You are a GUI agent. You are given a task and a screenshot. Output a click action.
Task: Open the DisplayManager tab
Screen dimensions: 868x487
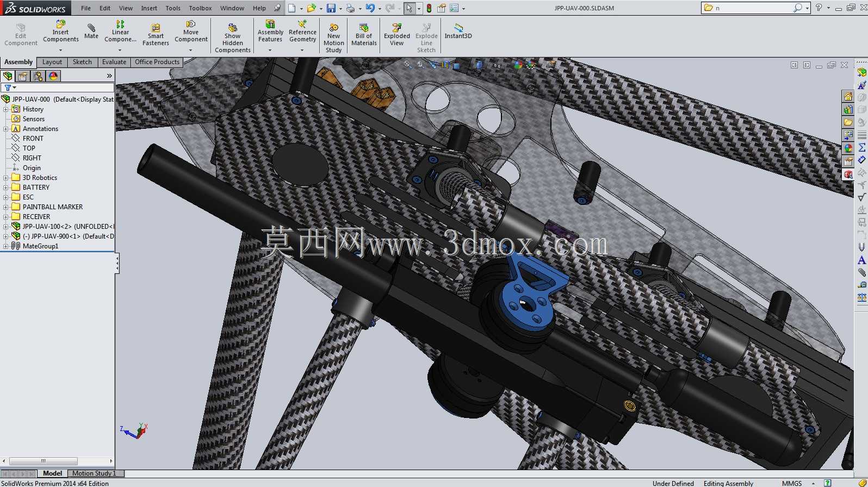tap(53, 76)
